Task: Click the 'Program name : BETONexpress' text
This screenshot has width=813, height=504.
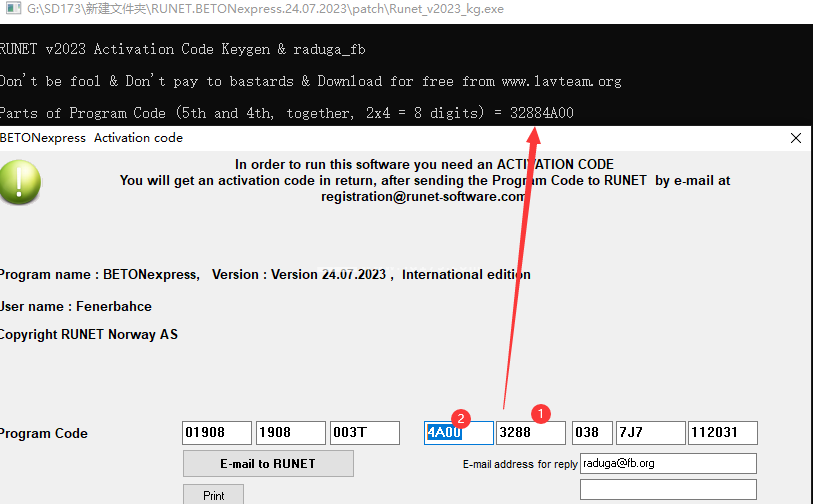Action: pos(100,274)
